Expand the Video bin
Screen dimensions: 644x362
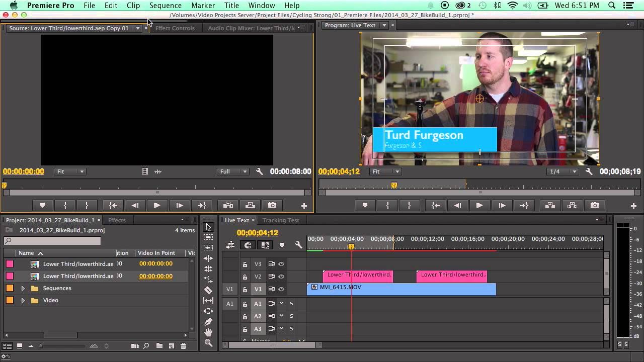pos(23,300)
